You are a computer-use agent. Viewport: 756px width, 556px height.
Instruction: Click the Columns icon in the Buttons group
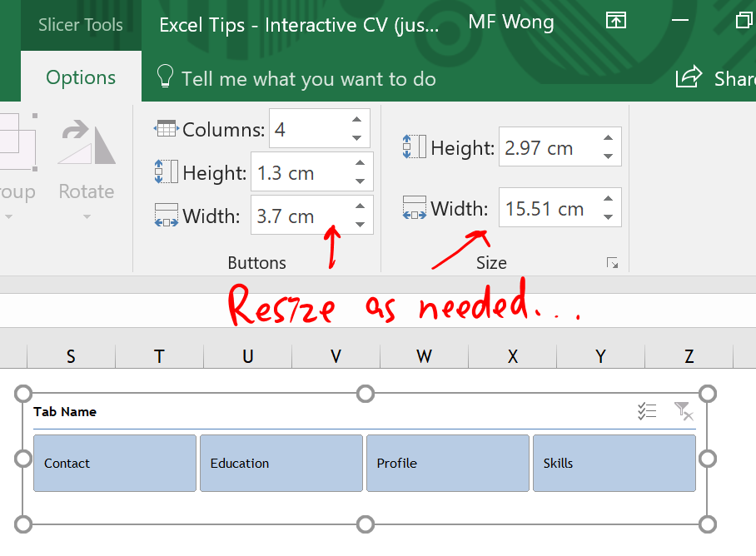point(167,129)
